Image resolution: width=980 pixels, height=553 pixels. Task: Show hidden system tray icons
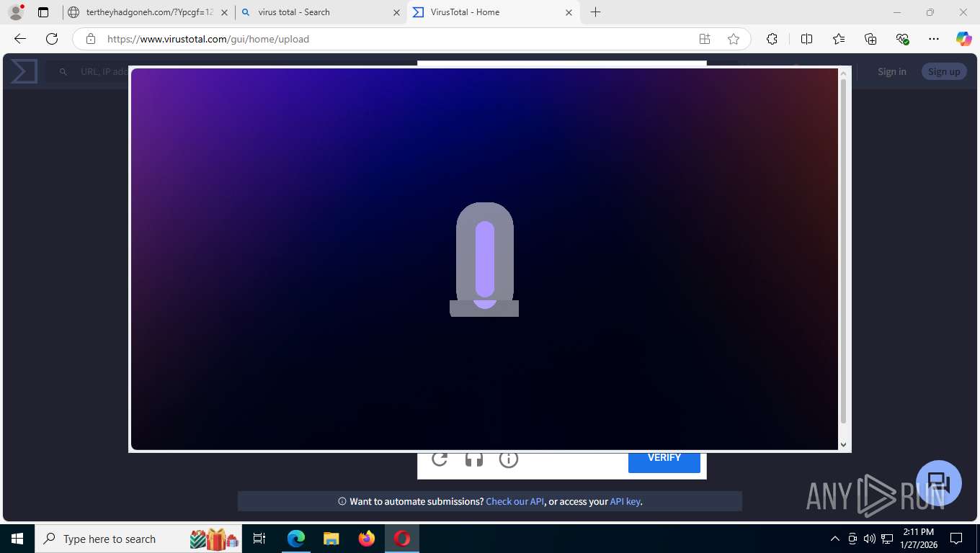(x=835, y=539)
